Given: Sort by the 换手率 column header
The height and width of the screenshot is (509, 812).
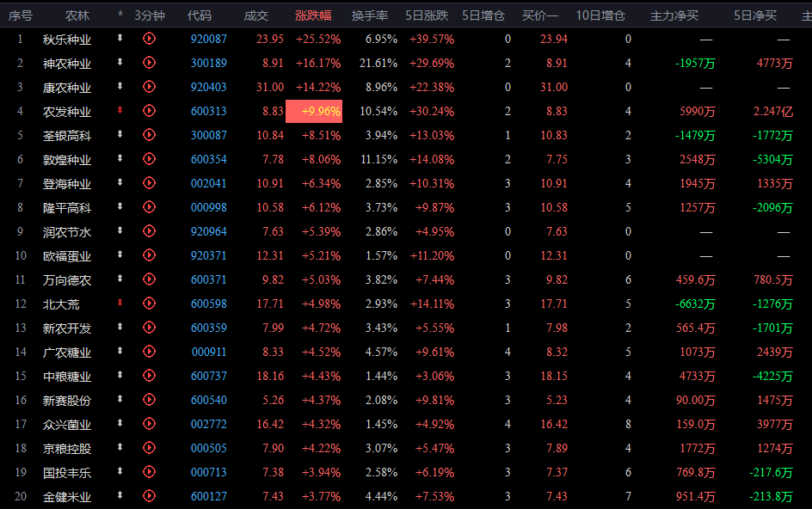Looking at the screenshot, I should pyautogui.click(x=370, y=15).
